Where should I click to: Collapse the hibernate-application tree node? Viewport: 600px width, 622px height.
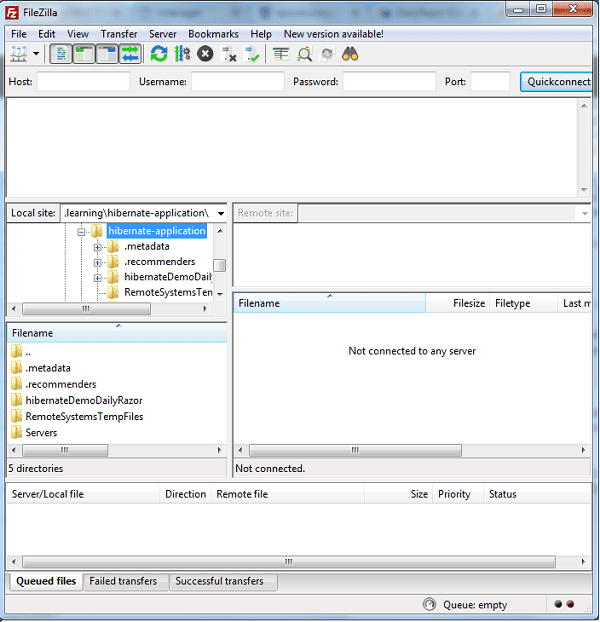[81, 232]
